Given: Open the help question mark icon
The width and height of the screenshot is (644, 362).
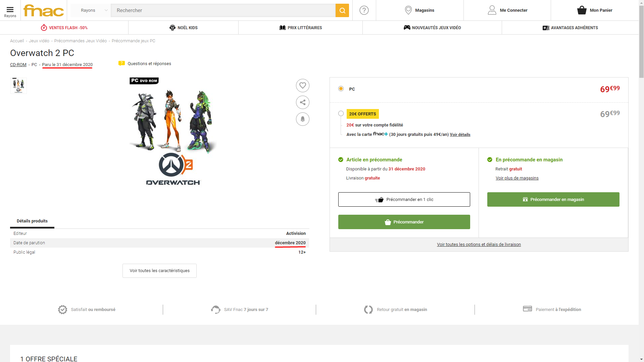Looking at the screenshot, I should 364,10.
